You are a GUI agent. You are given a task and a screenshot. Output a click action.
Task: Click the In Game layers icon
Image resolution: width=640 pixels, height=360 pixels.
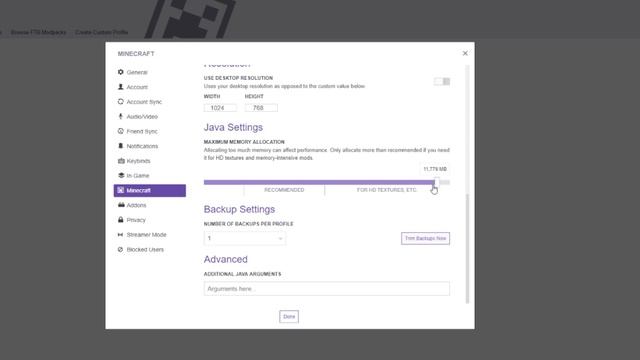click(x=121, y=175)
